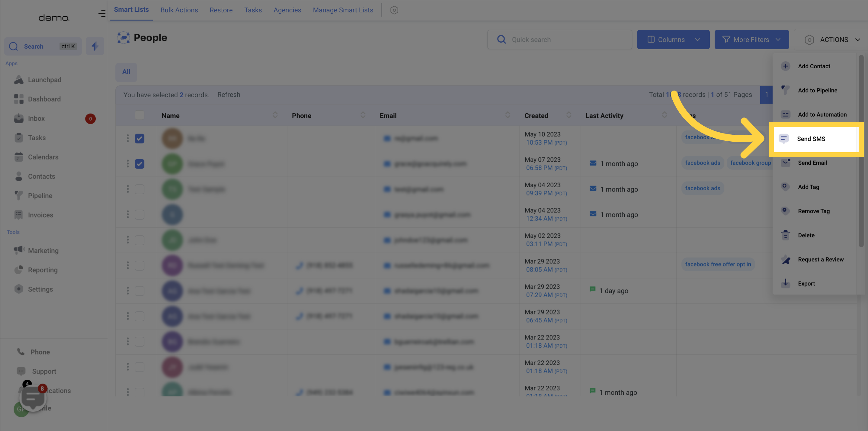868x431 pixels.
Task: Click the Delete trash icon
Action: point(786,235)
